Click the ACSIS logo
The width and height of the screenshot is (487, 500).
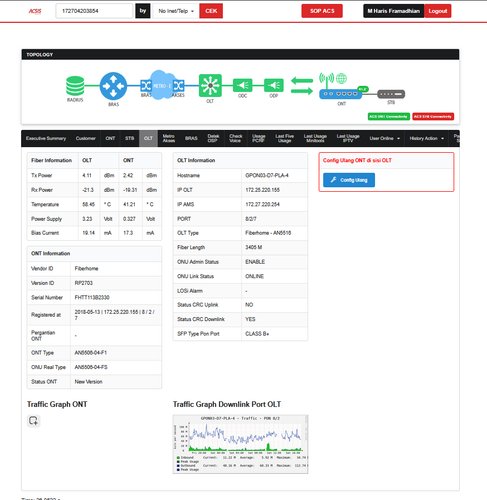point(35,11)
